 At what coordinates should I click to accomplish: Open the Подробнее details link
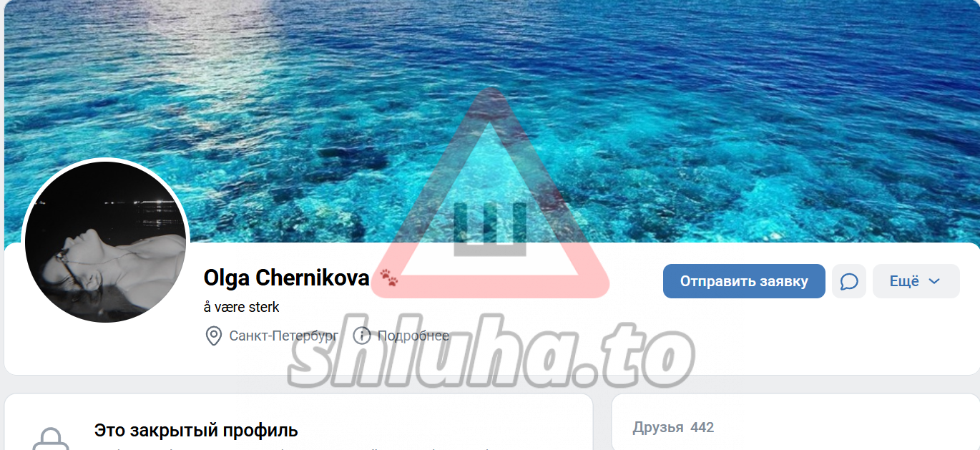click(x=413, y=336)
